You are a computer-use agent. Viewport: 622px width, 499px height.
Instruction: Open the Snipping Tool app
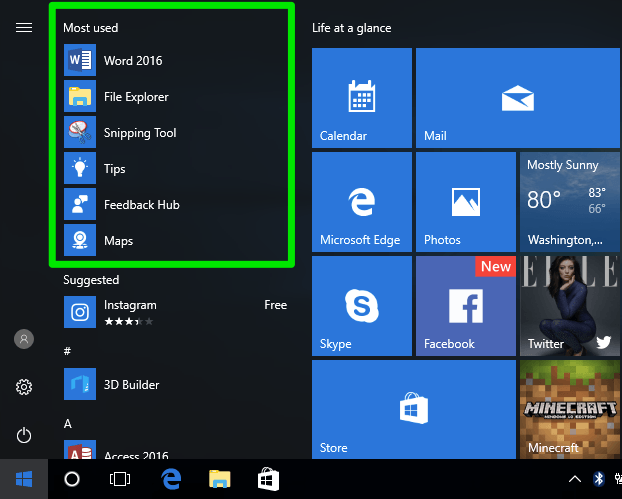139,133
